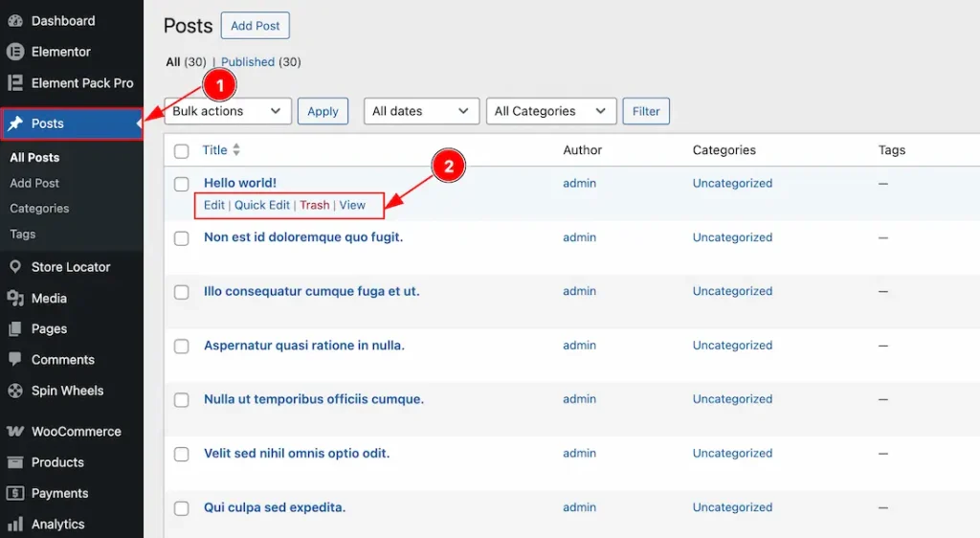Open the Bulk actions dropdown

(x=228, y=111)
